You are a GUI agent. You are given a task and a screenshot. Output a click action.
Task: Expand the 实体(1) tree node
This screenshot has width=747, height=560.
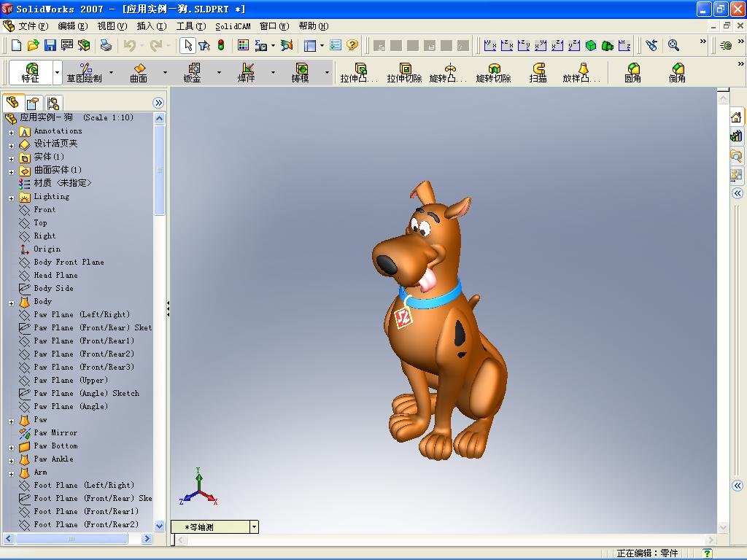click(x=12, y=159)
